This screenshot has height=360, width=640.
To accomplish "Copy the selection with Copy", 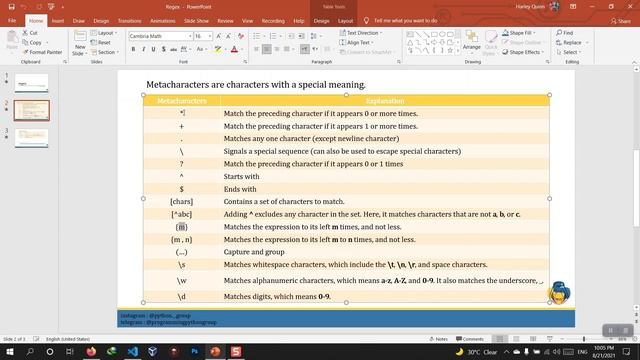I will point(32,42).
